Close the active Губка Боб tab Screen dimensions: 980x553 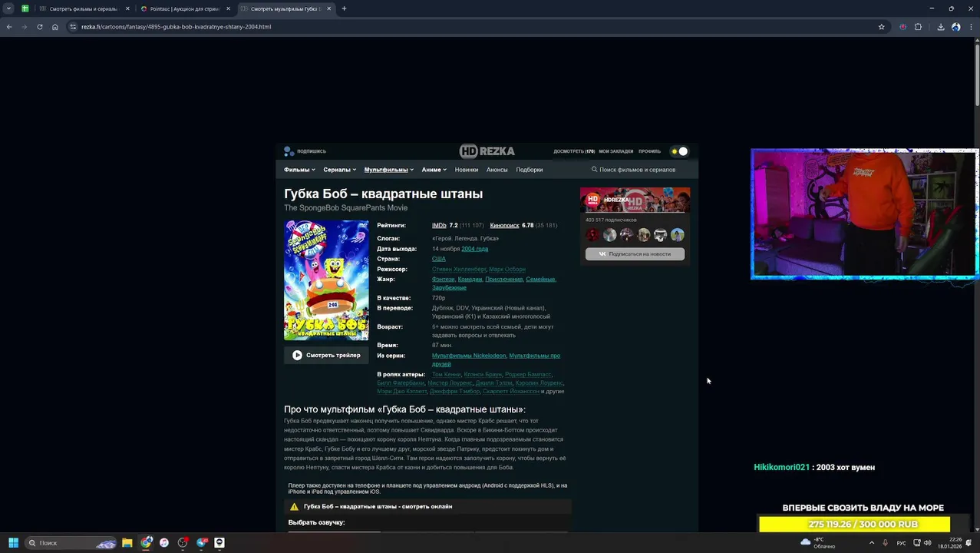coord(329,8)
